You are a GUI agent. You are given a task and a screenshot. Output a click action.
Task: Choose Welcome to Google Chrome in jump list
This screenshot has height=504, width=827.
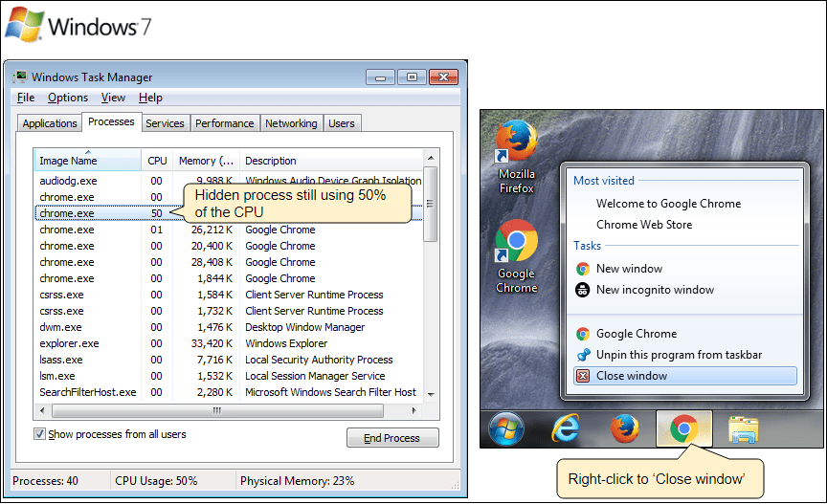point(668,204)
